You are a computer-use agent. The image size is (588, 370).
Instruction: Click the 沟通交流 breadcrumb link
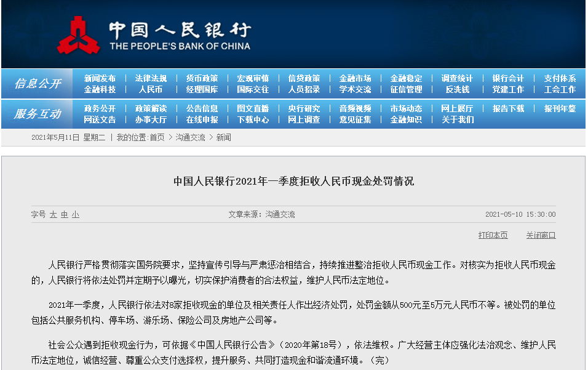coord(190,137)
